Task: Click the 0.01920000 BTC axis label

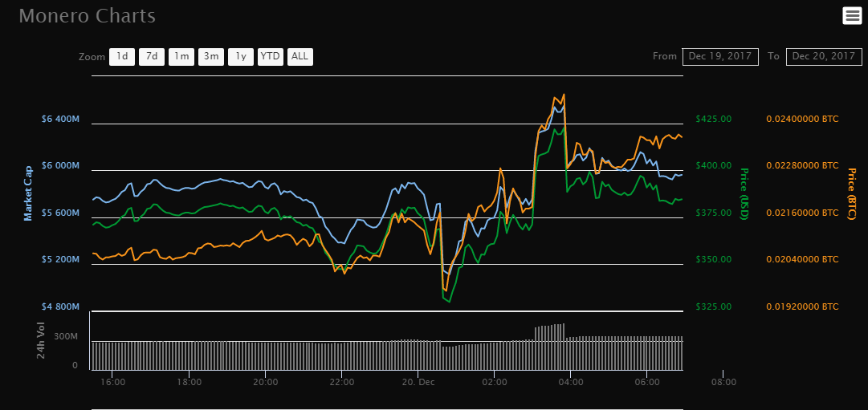Action: (803, 306)
